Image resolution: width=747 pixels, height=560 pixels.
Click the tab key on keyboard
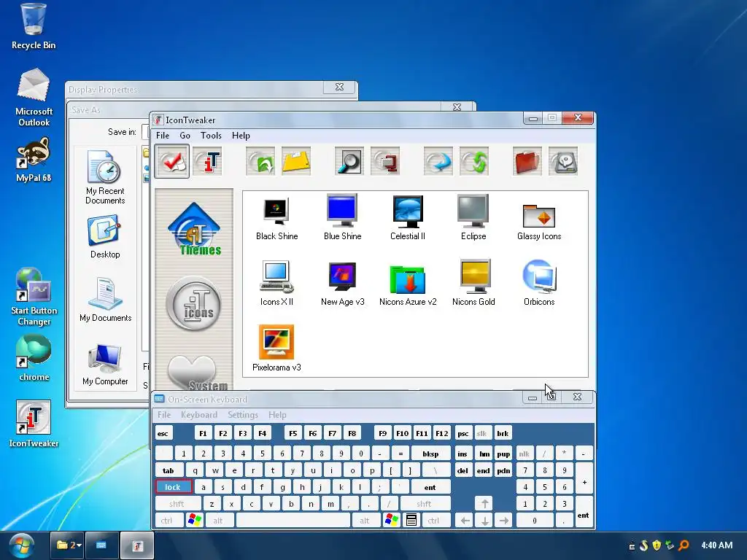pyautogui.click(x=169, y=470)
